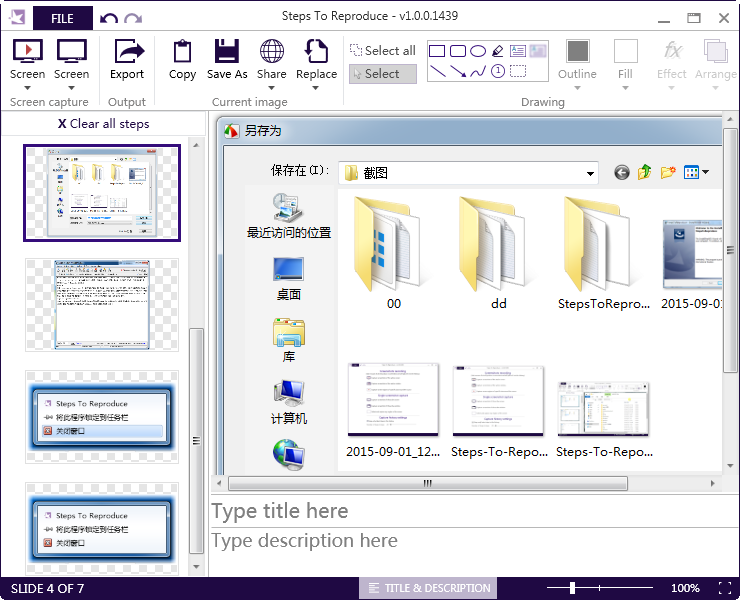Choose the rectangle shape tool

(x=437, y=51)
